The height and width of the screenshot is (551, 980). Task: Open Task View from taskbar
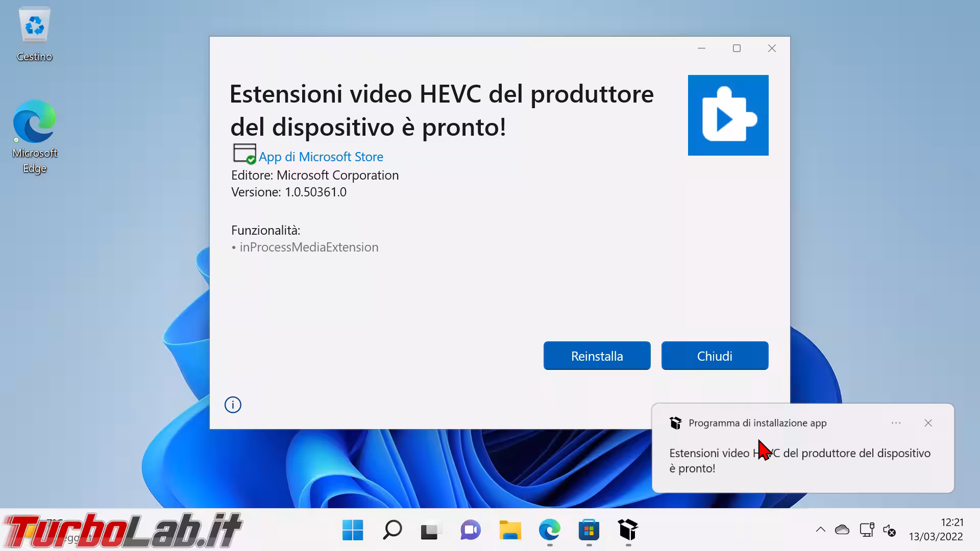pos(431,530)
